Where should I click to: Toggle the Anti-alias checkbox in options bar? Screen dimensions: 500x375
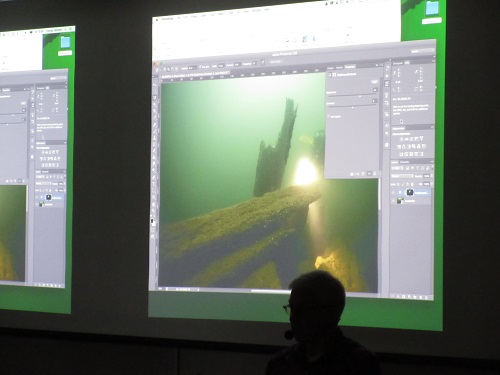click(x=201, y=67)
